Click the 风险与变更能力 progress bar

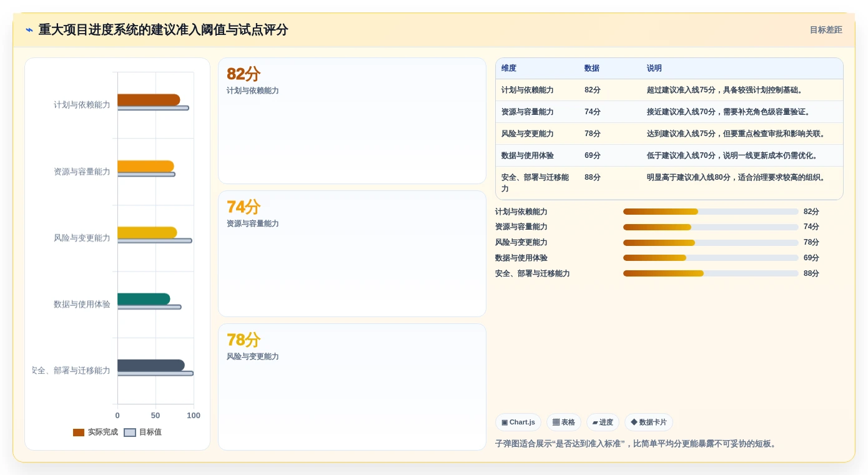coord(711,242)
